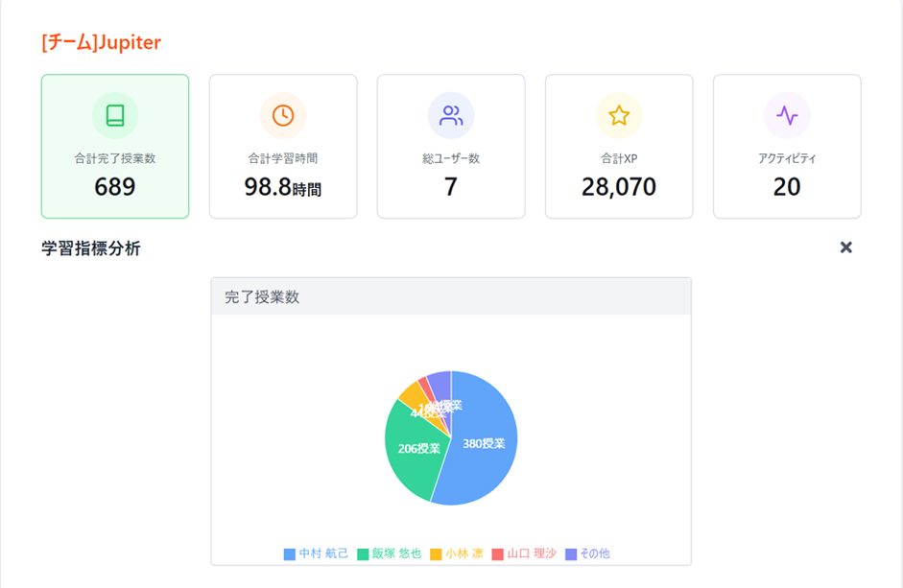Click legend label 山口 理沙
903x588 pixels.
(x=532, y=553)
